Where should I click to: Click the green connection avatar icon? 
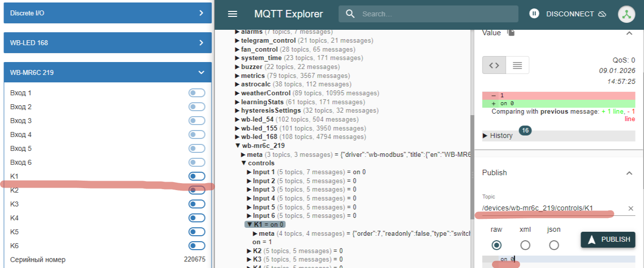[626, 14]
